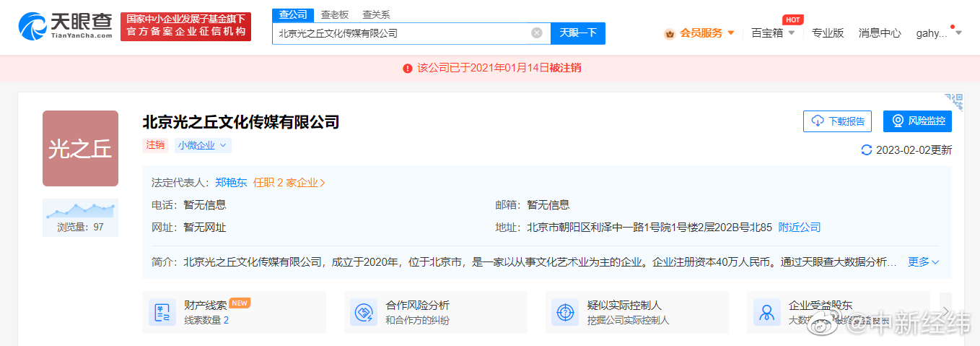Click the risk monitoring eye icon
980x346 pixels.
[898, 121]
